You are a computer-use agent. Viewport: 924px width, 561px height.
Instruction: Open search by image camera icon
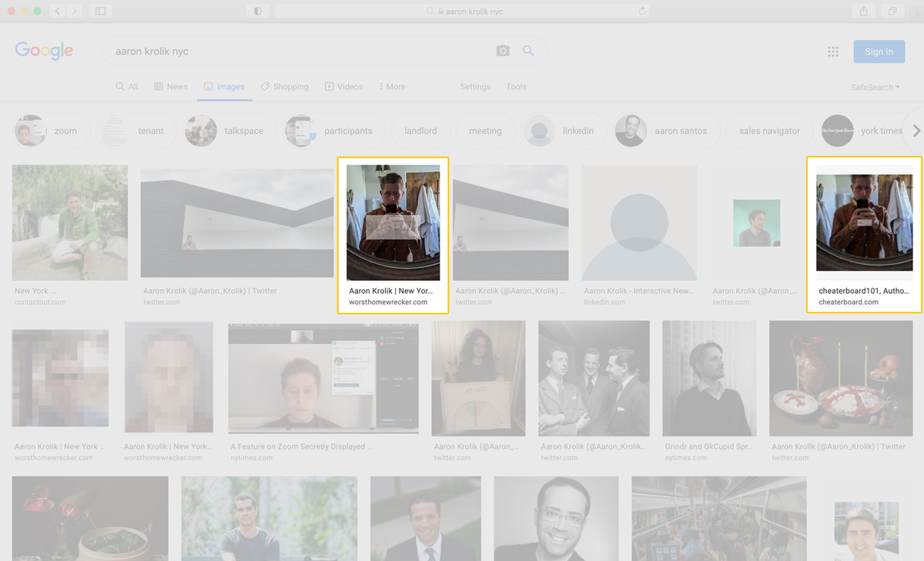point(503,51)
